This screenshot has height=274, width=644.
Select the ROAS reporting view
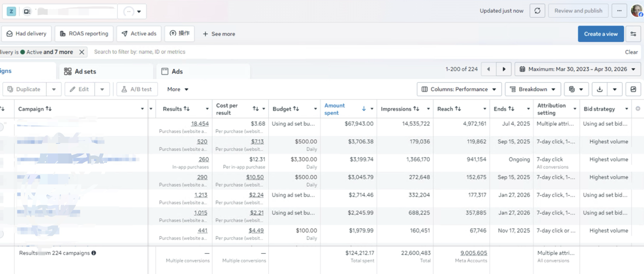tap(84, 34)
